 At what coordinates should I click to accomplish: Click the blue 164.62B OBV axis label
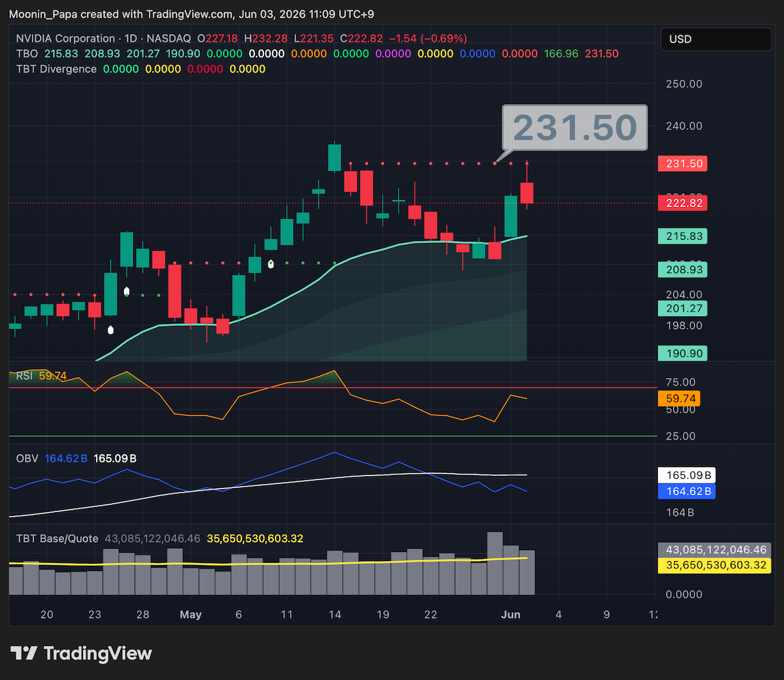pos(687,491)
